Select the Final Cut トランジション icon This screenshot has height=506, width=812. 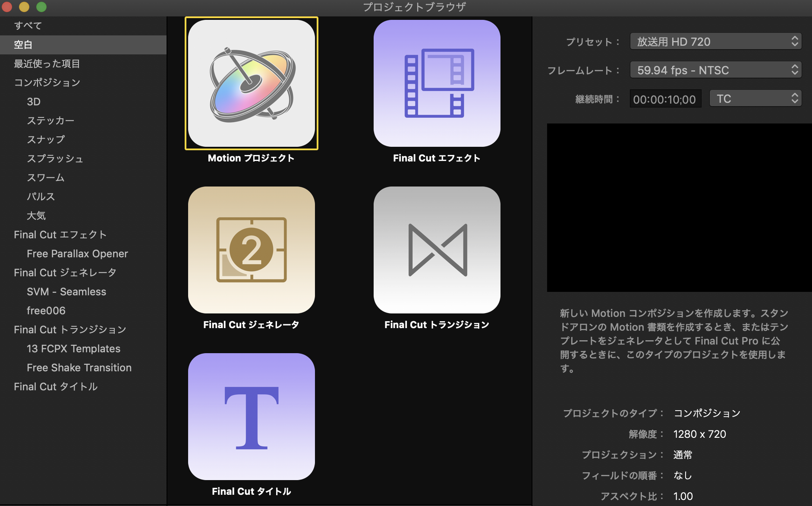[x=437, y=250]
